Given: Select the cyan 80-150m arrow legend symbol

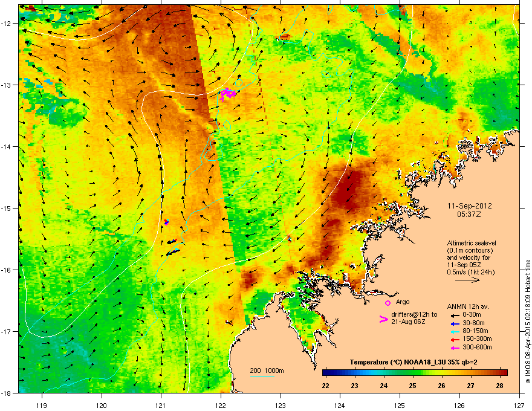Looking at the screenshot, I should coord(455,331).
